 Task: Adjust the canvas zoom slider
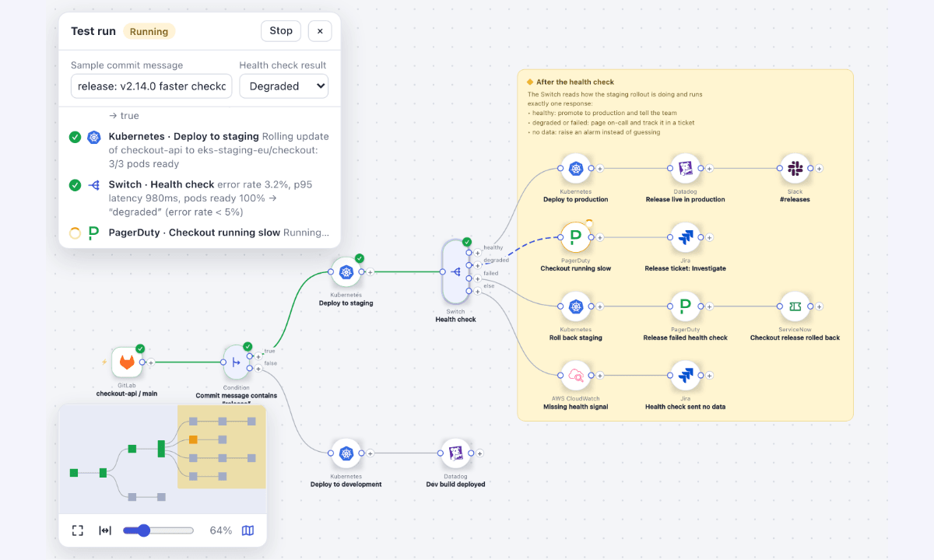158,530
